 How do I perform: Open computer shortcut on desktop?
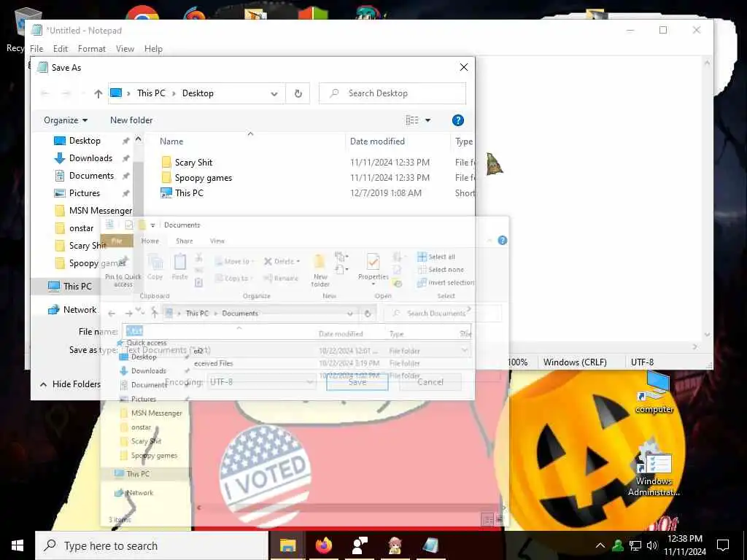pos(654,392)
